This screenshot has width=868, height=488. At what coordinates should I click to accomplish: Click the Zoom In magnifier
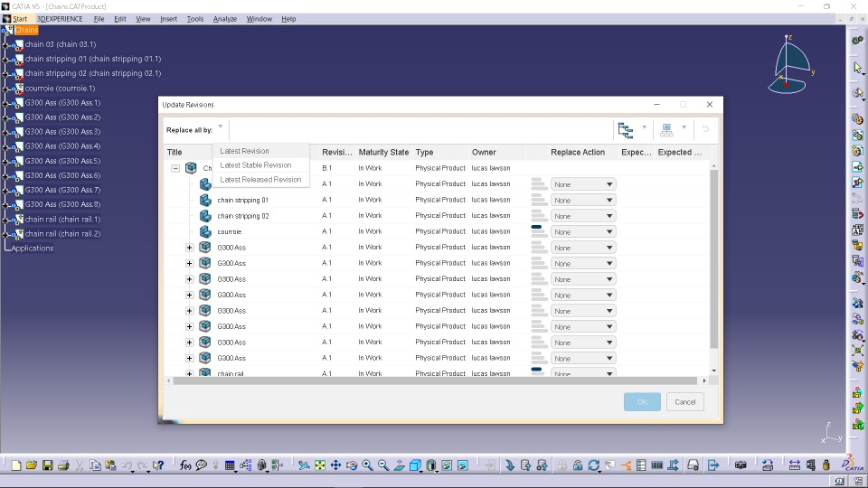pyautogui.click(x=368, y=465)
